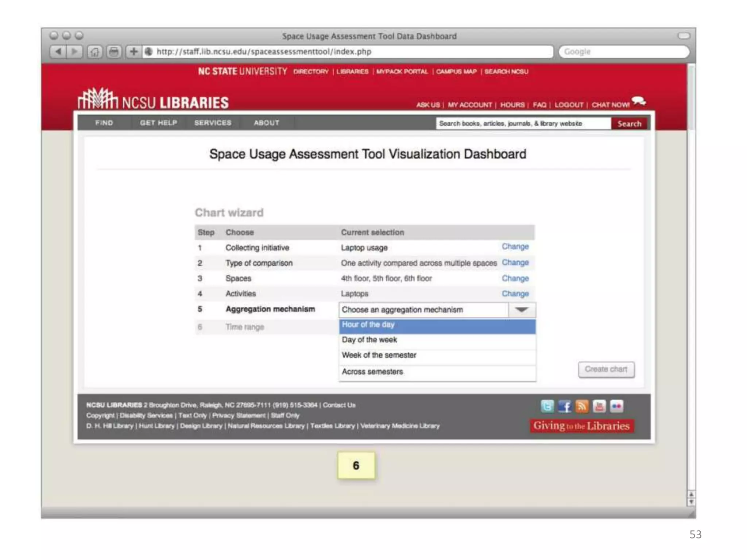Open the Facebook icon in footer
This screenshot has height=560, width=747.
click(x=565, y=406)
